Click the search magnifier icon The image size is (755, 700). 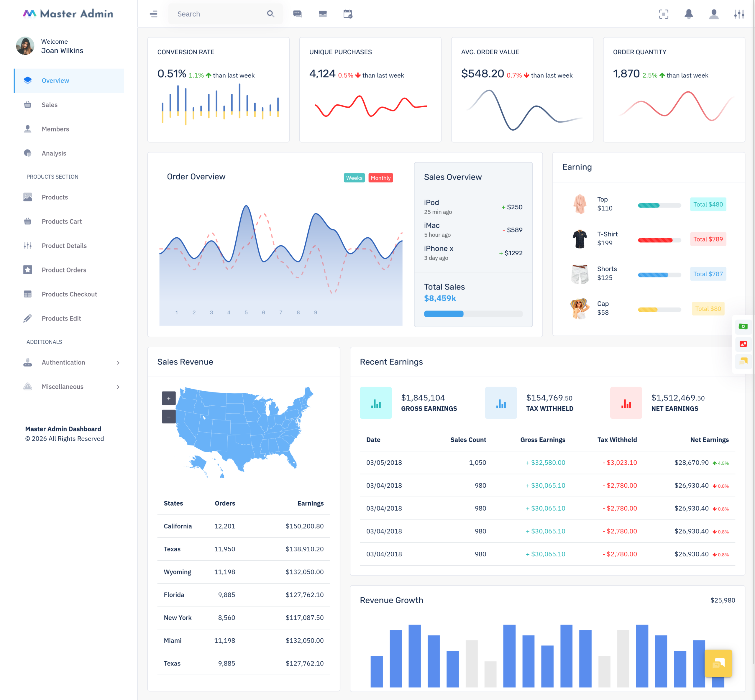pyautogui.click(x=270, y=14)
